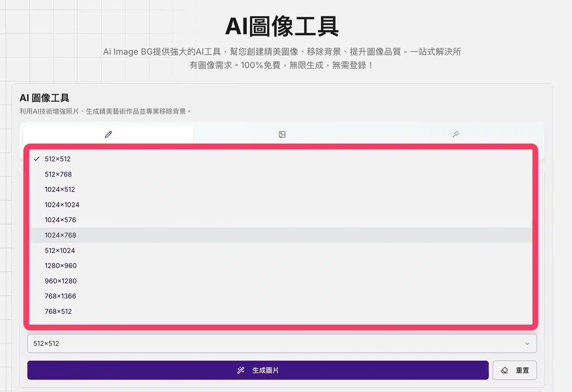Select the checked 512×512 option
Image resolution: width=572 pixels, height=392 pixels.
[58, 159]
